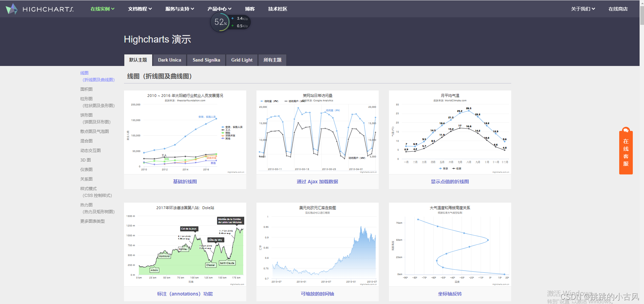This screenshot has width=644, height=304.
Task: Open the 显示点值的折线图 demo link
Action: (450, 182)
